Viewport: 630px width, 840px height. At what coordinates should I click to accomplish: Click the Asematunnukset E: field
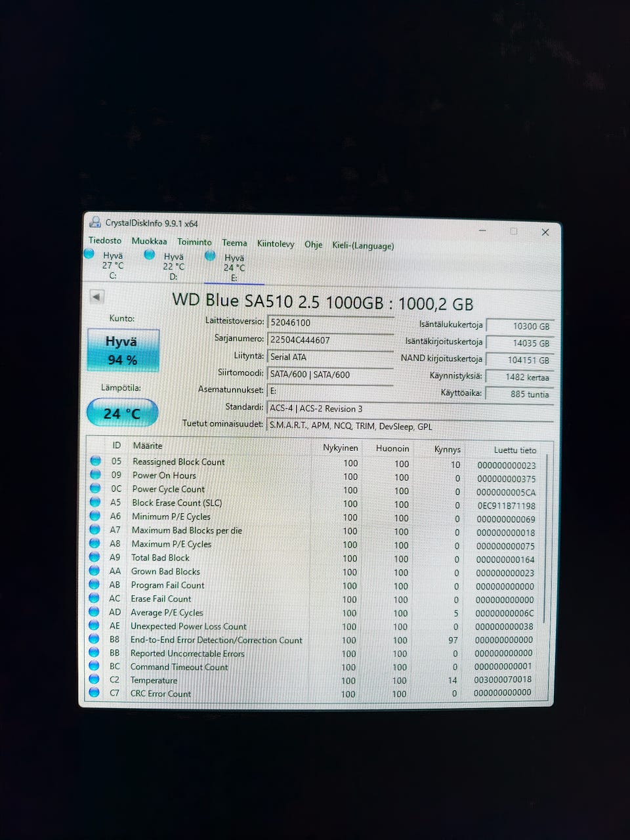pyautogui.click(x=331, y=390)
